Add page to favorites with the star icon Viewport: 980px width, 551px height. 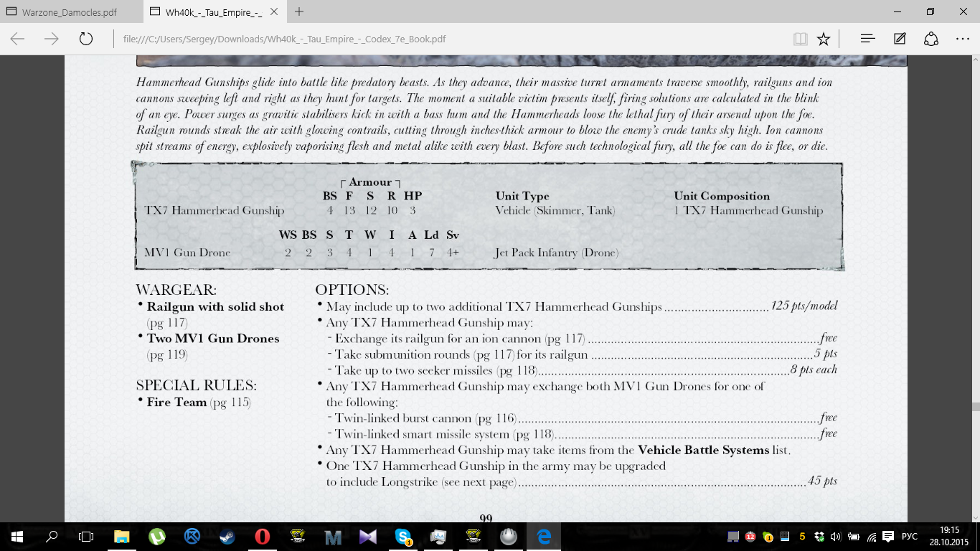click(x=824, y=39)
